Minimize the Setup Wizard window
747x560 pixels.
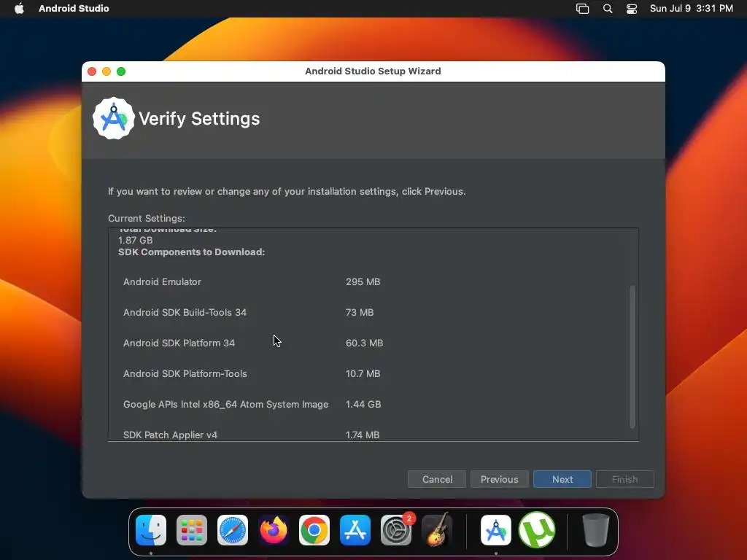[107, 71]
